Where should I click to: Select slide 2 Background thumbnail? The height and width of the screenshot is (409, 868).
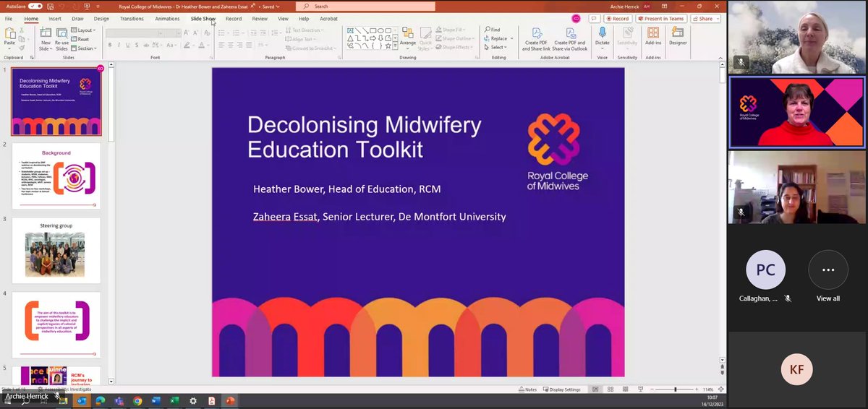coord(56,177)
